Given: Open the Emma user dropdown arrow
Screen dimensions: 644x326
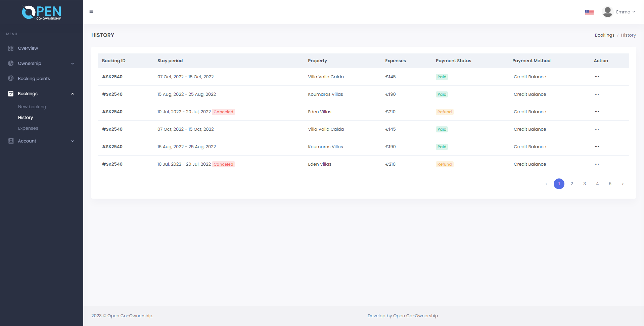Looking at the screenshot, I should (634, 12).
